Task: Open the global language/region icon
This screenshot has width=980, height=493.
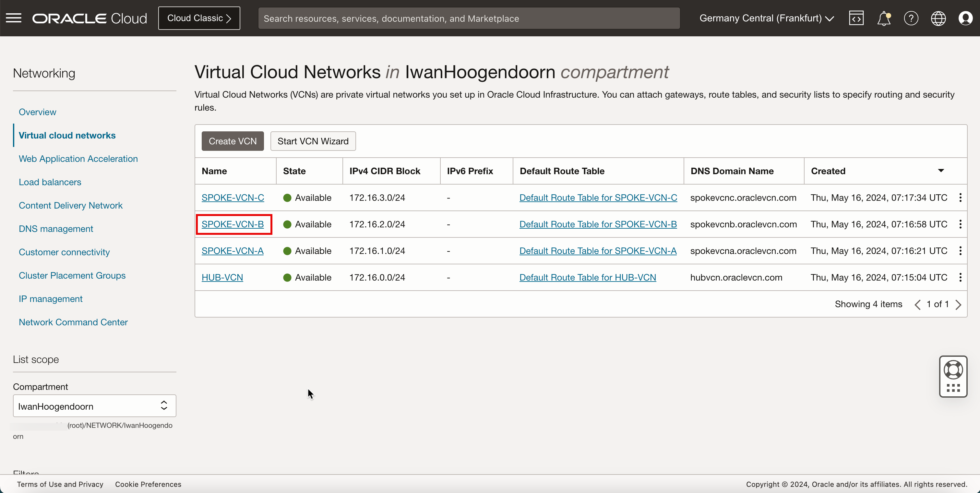Action: [x=938, y=18]
